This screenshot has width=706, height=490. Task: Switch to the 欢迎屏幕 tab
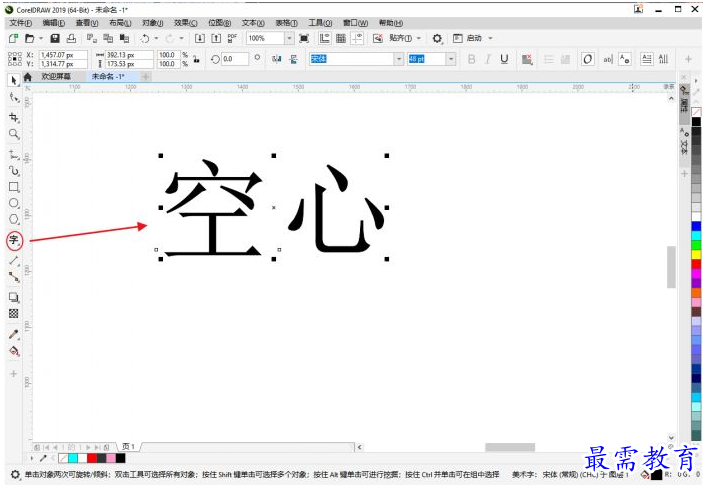(56, 77)
